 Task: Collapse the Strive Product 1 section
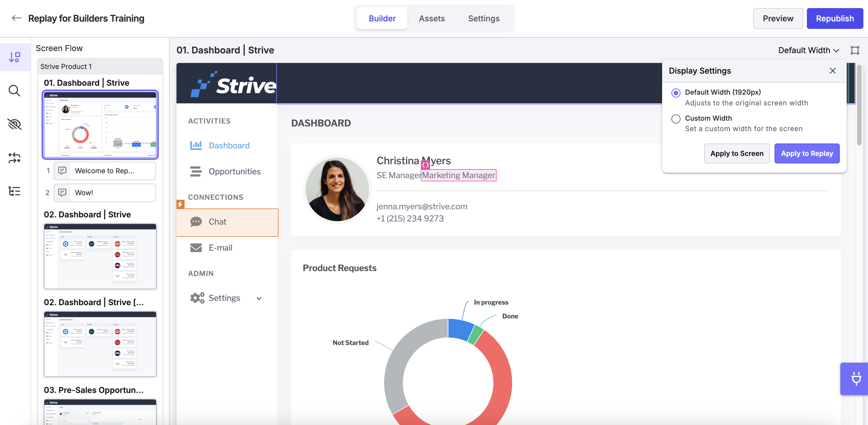point(100,66)
